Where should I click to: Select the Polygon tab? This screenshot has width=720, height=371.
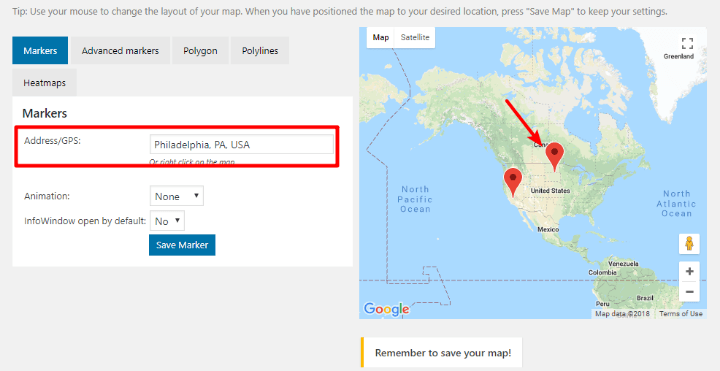[200, 51]
